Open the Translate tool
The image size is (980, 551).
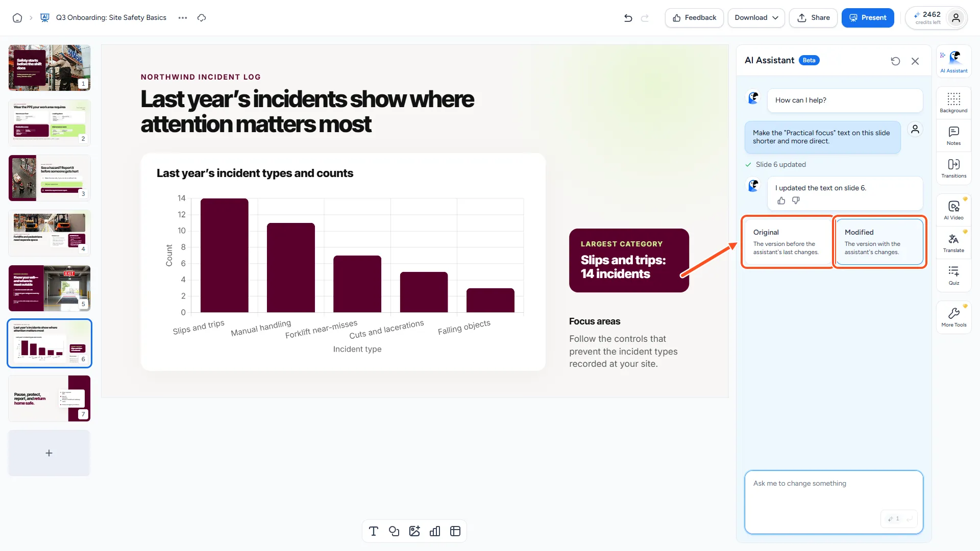pyautogui.click(x=953, y=242)
